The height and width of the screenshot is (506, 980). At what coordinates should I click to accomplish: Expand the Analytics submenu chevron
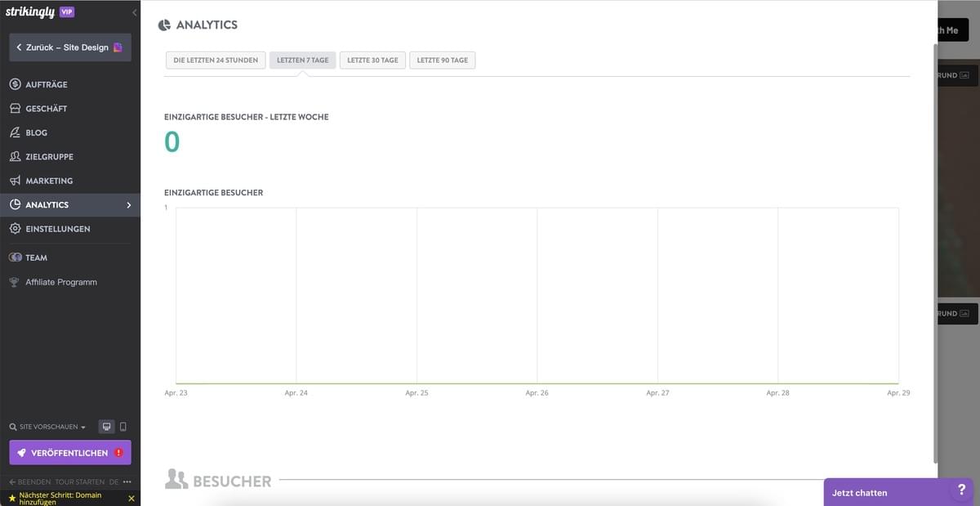click(128, 204)
